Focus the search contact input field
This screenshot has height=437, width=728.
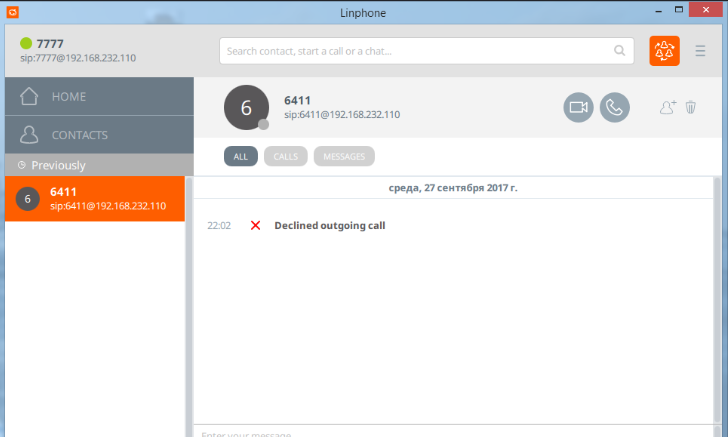coord(427,51)
